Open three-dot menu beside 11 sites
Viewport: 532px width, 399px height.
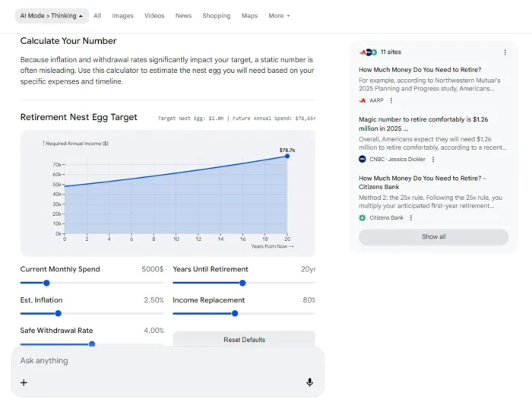[x=505, y=52]
